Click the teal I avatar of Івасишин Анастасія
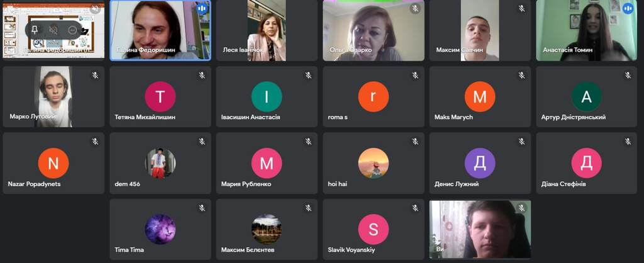Image resolution: width=644 pixels, height=263 pixels. [x=267, y=97]
